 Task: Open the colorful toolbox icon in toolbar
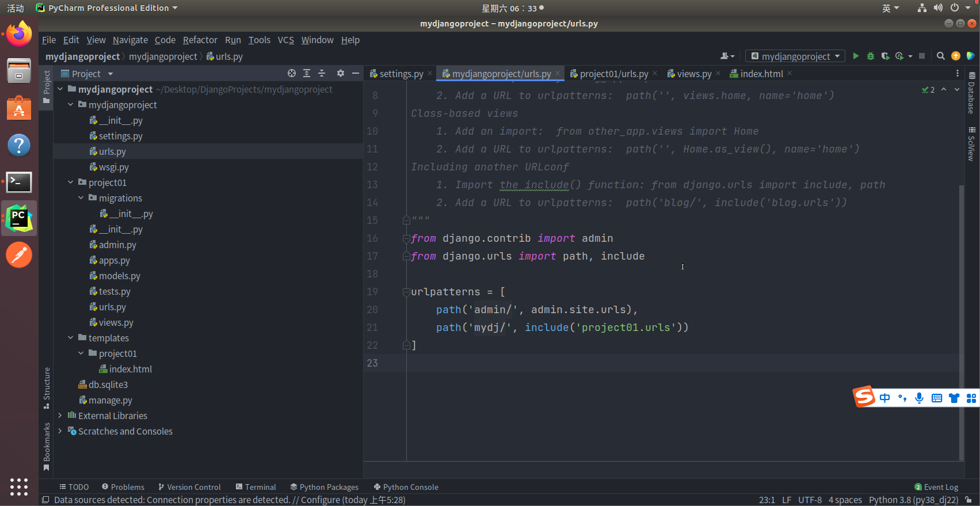[971, 56]
